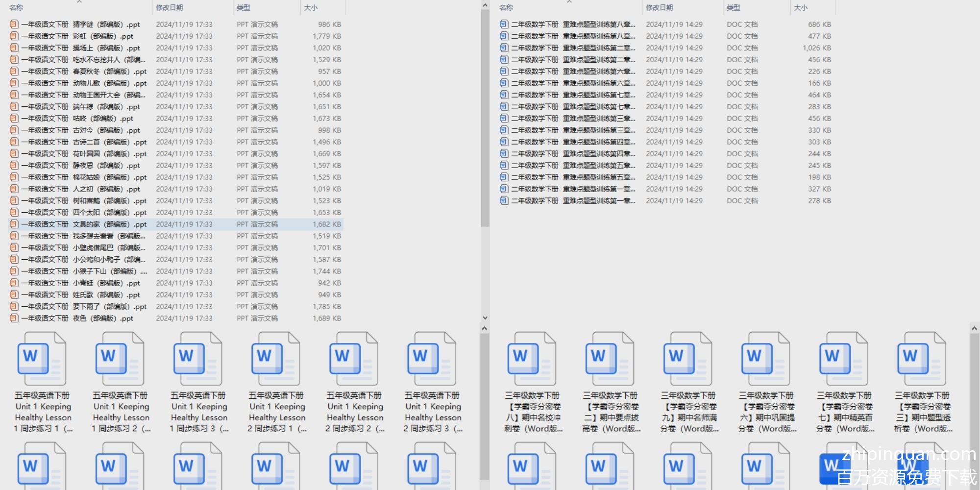The height and width of the screenshot is (490, 980).
Task: Select Word icon for 学霸夺分密卷三 期中题型透析卷
Action: tap(922, 359)
